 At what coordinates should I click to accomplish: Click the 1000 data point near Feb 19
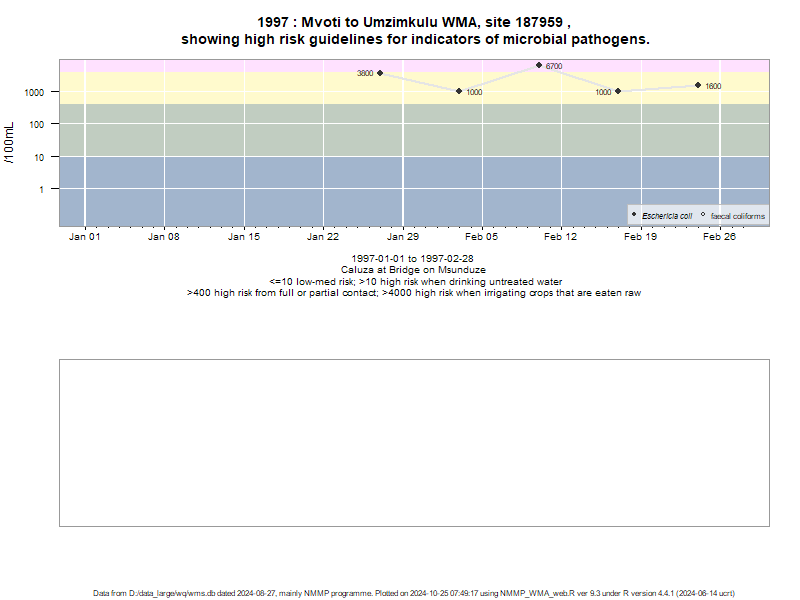[x=618, y=91]
